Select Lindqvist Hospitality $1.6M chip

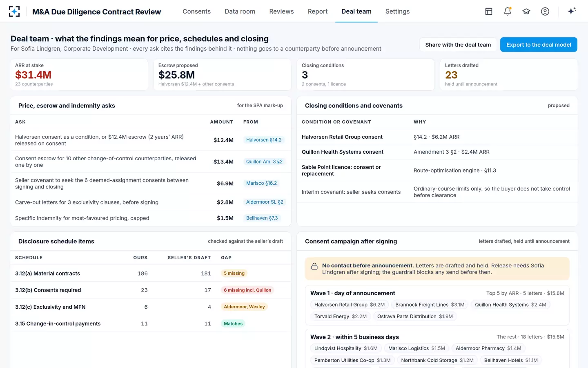pos(346,348)
